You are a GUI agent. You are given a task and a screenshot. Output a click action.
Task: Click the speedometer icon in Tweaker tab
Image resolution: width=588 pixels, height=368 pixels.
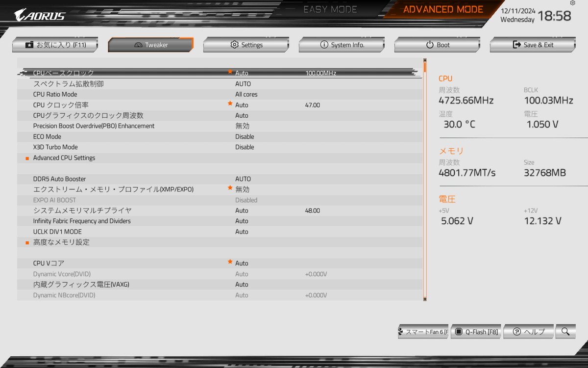[138, 45]
